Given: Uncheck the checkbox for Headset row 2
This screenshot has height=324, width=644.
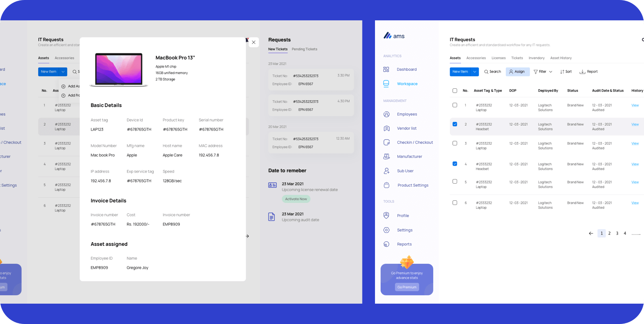Looking at the screenshot, I should 455,125.
